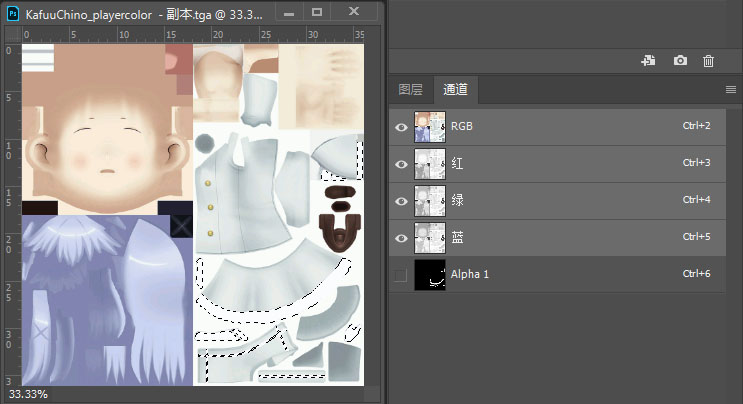This screenshot has height=404, width=743.
Task: Switch to the 图层 tab
Action: (410, 90)
